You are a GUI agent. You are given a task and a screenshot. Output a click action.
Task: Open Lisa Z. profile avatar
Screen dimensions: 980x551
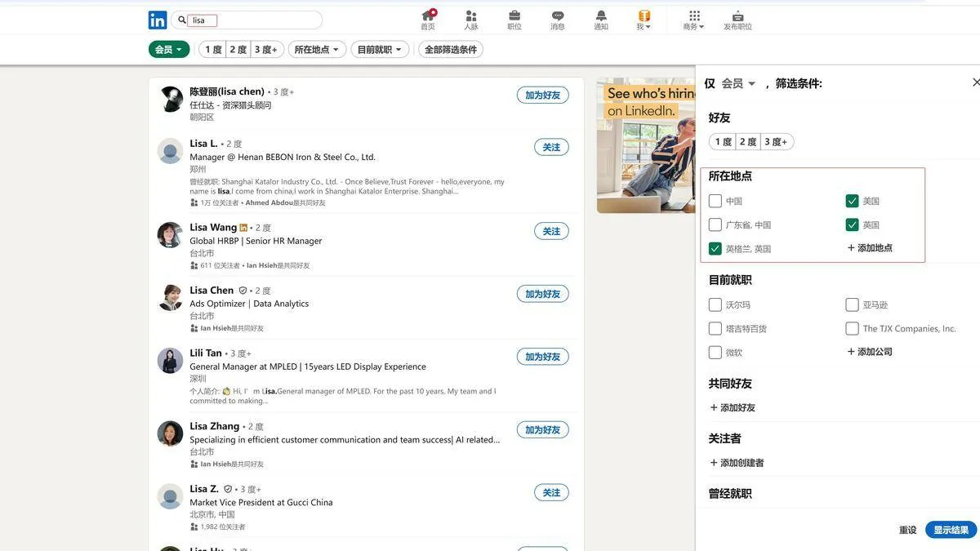click(171, 496)
